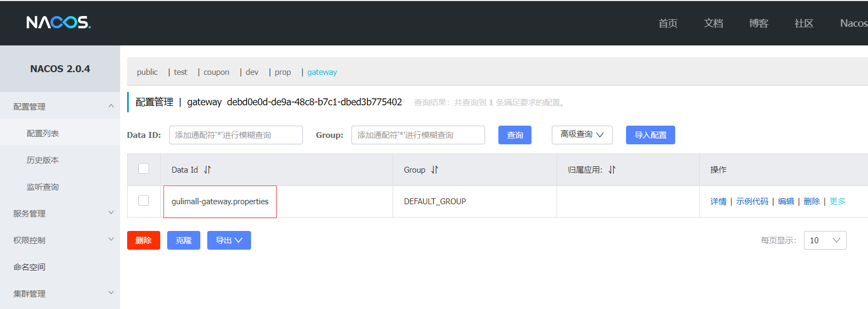This screenshot has width=868, height=309.
Task: Open 博客 in the top navigation
Action: [x=758, y=23]
